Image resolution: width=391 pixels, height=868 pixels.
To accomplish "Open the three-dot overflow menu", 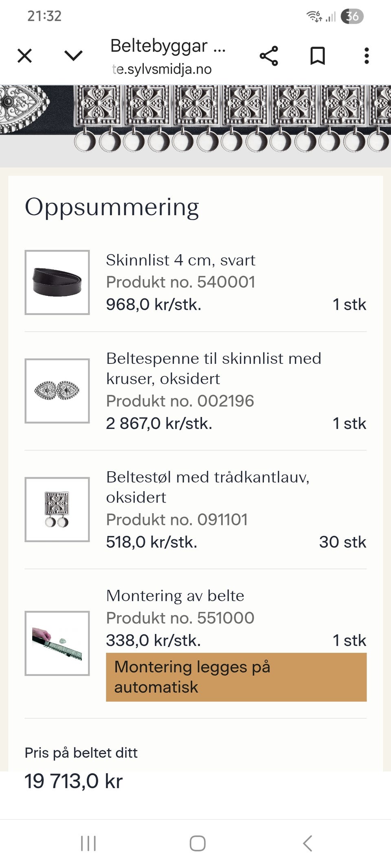I will click(367, 56).
